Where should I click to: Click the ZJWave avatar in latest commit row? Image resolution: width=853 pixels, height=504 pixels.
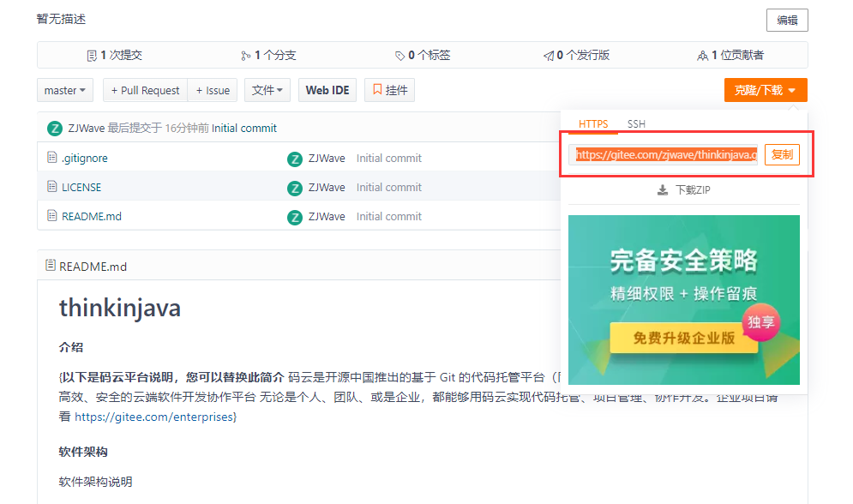55,129
